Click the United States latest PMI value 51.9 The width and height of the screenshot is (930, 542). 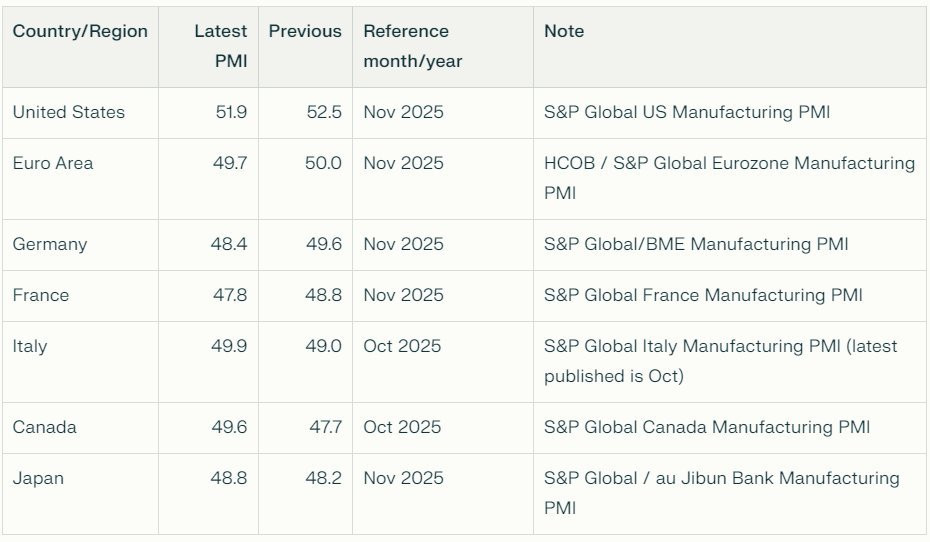(x=231, y=112)
